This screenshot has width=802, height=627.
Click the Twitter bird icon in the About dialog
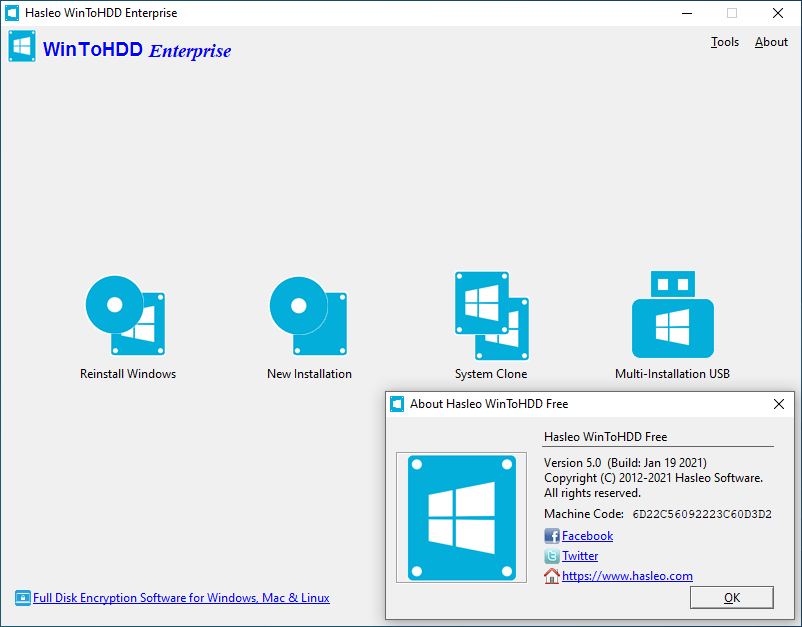(x=551, y=555)
